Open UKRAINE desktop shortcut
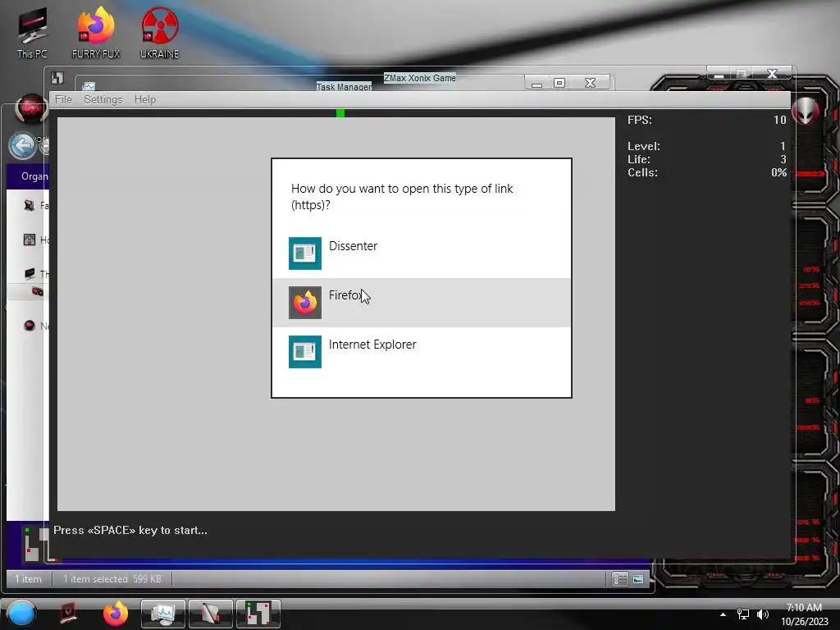The width and height of the screenshot is (840, 630). (x=159, y=32)
